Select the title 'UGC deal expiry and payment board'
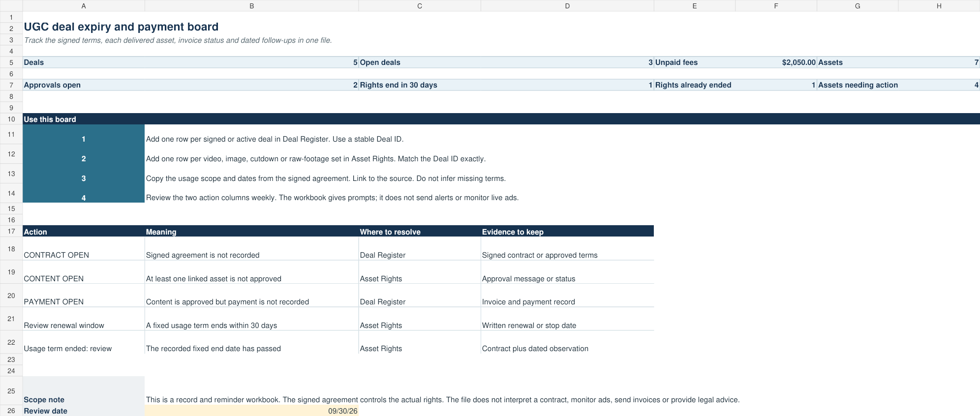This screenshot has width=980, height=416. pyautogui.click(x=121, y=27)
